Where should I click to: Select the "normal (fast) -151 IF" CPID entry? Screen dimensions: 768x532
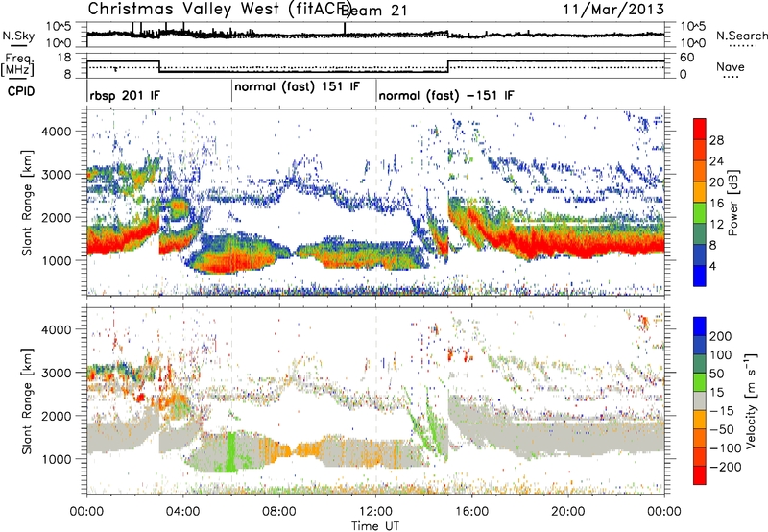446,95
